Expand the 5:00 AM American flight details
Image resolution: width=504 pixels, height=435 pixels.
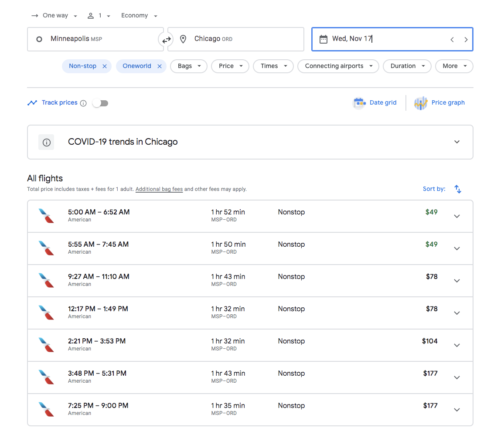[456, 216]
